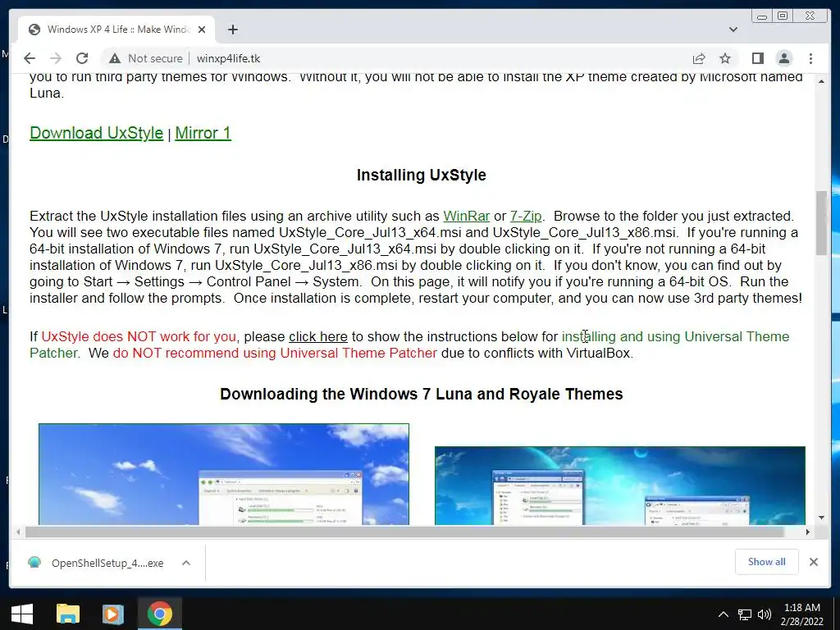Click the Download UxStyle link
This screenshot has width=840, height=630.
(97, 133)
